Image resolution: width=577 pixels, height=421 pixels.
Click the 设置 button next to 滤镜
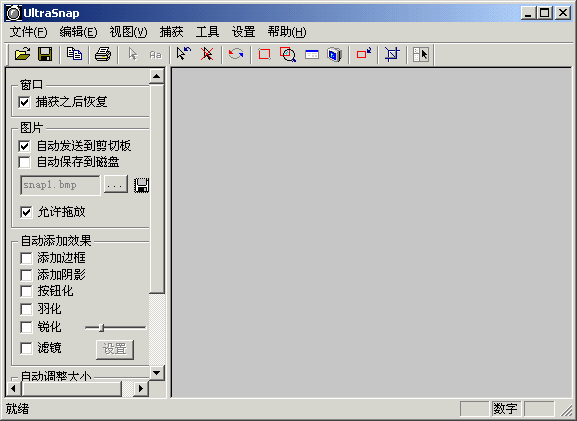(115, 349)
